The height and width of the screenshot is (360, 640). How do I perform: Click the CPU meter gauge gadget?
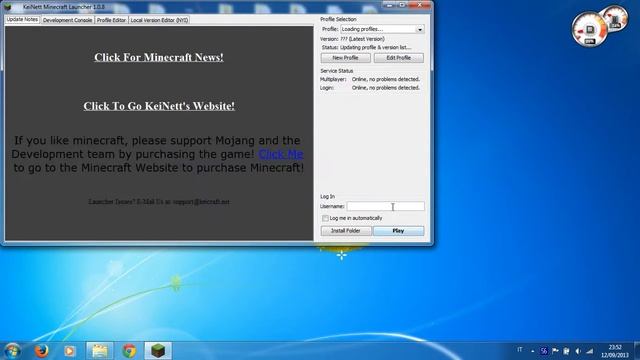point(589,29)
